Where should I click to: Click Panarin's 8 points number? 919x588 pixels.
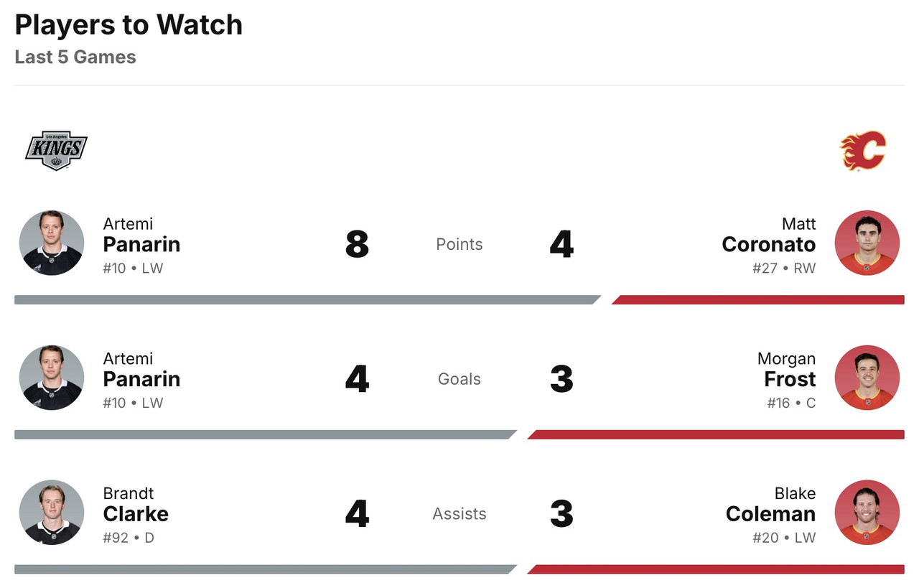point(357,244)
